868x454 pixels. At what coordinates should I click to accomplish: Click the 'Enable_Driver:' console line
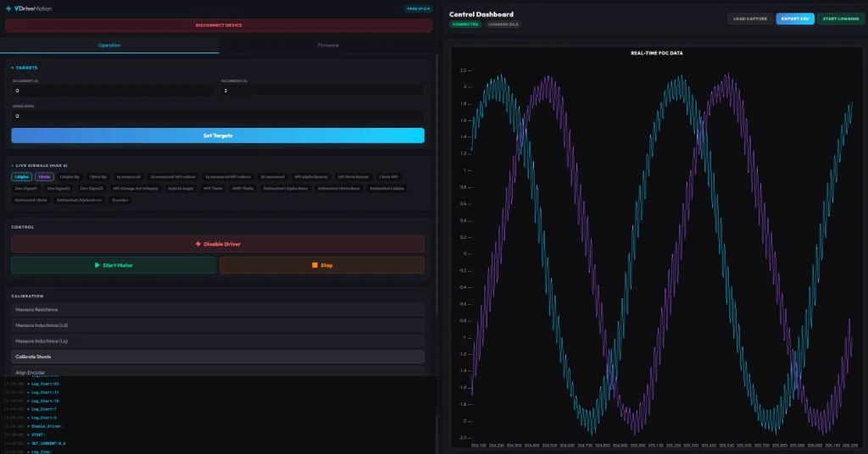tap(47, 426)
